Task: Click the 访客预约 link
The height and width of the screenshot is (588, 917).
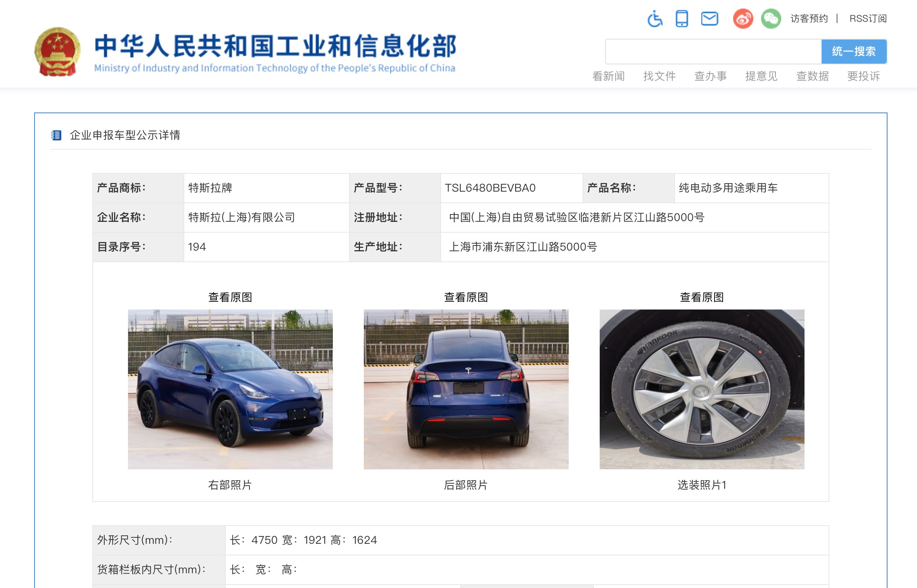Action: point(809,19)
